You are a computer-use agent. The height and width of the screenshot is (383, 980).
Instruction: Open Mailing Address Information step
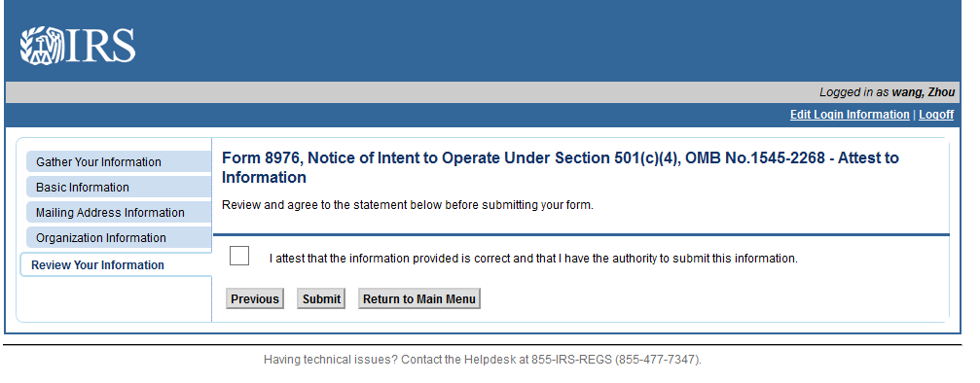[119, 213]
